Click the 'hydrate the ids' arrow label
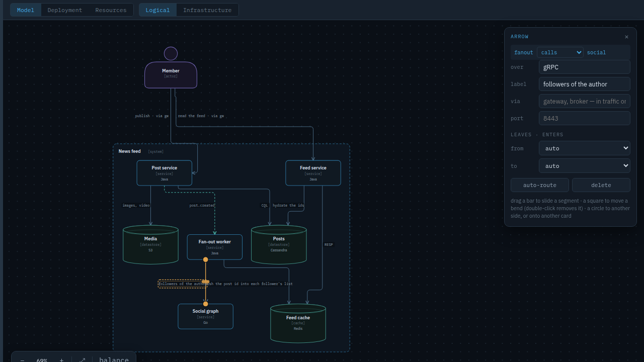Viewport: 644px width, 362px height. pyautogui.click(x=288, y=206)
